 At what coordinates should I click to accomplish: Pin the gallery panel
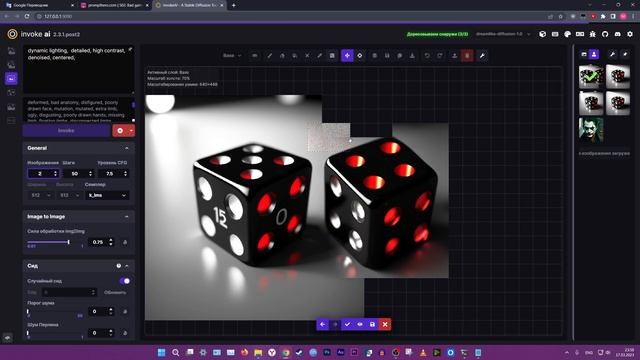(x=625, y=54)
